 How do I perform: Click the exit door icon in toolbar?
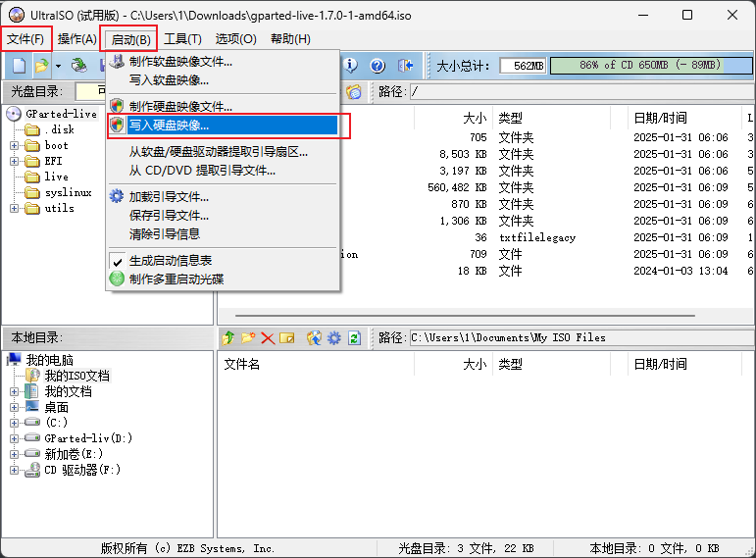[406, 65]
